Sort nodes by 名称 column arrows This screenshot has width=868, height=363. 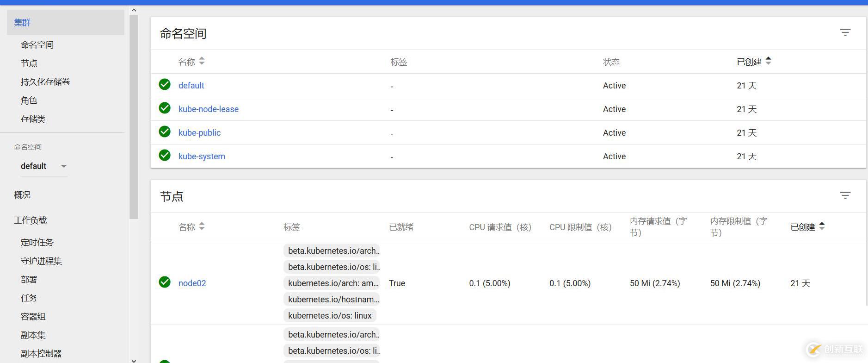point(202,226)
